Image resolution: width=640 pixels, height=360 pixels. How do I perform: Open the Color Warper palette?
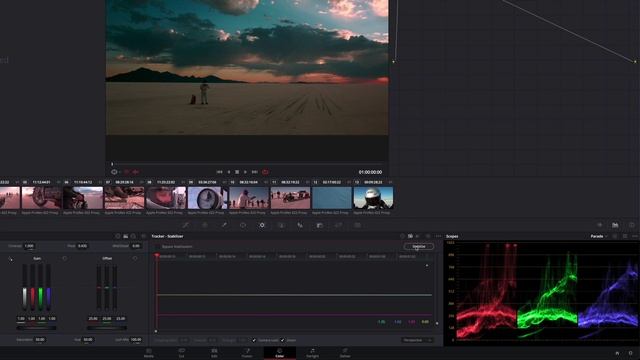point(205,225)
